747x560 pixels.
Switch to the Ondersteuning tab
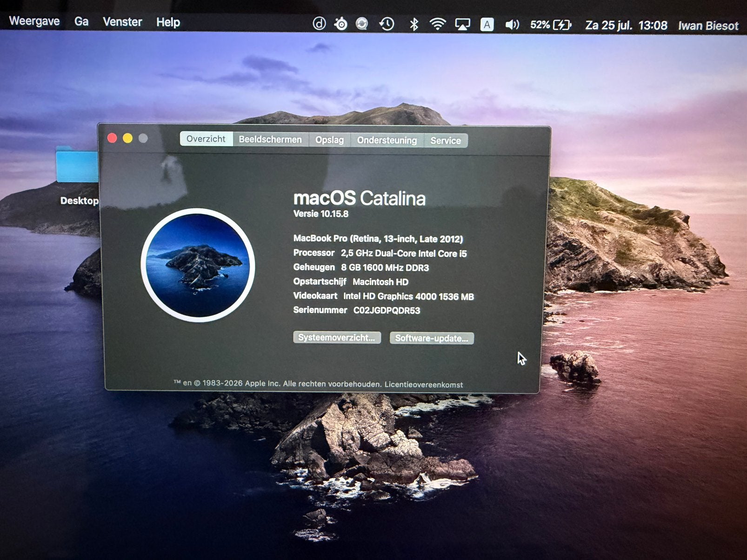pyautogui.click(x=387, y=140)
